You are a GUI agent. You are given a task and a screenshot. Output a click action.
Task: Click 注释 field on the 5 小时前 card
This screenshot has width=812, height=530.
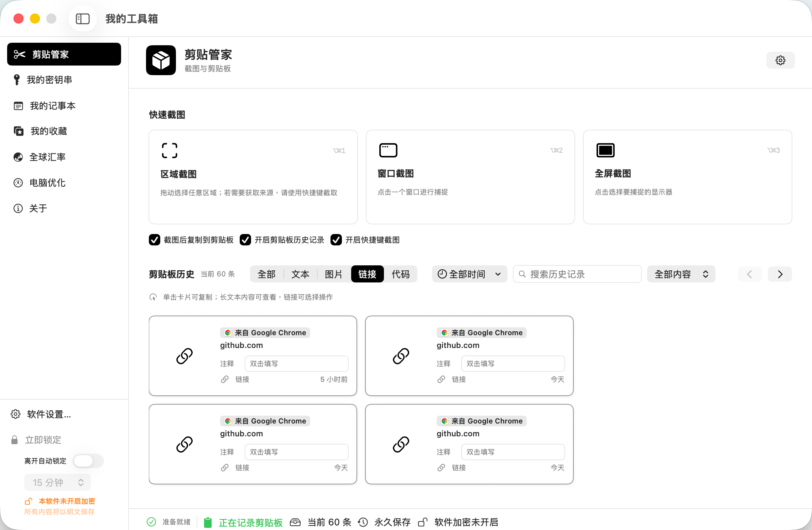pyautogui.click(x=297, y=364)
